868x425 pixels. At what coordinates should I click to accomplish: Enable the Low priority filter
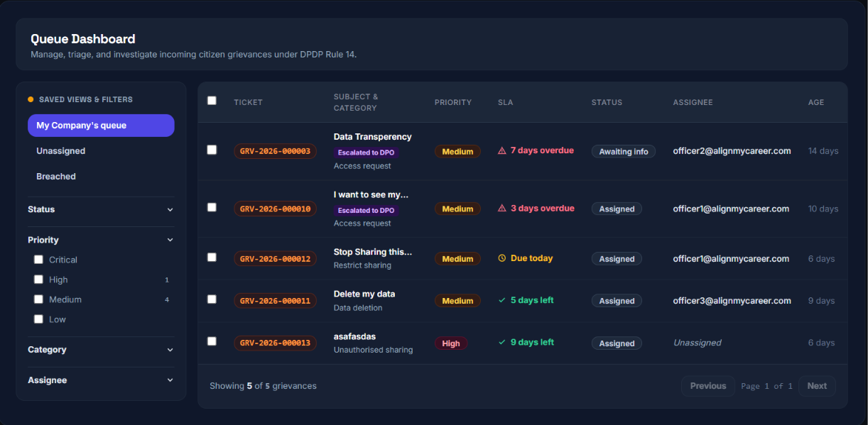click(38, 319)
